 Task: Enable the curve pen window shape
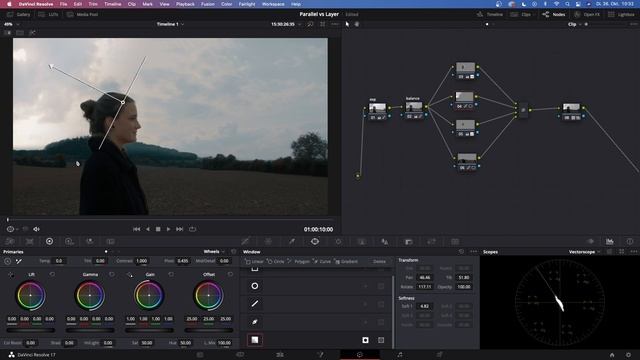click(255, 322)
